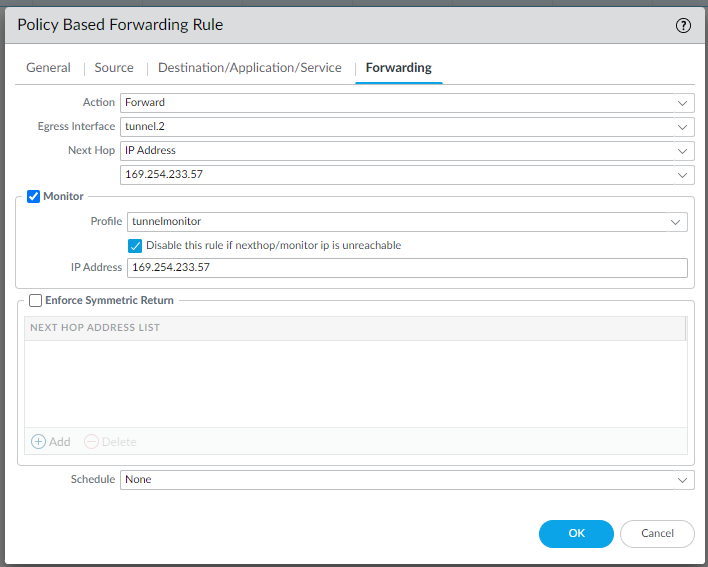Image resolution: width=708 pixels, height=567 pixels.
Task: Open the Destination/Application/Service tab
Action: pyautogui.click(x=250, y=68)
